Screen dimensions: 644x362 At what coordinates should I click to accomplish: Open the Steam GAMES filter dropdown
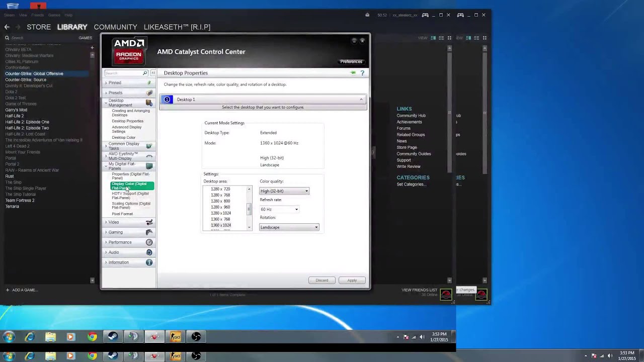pyautogui.click(x=85, y=38)
